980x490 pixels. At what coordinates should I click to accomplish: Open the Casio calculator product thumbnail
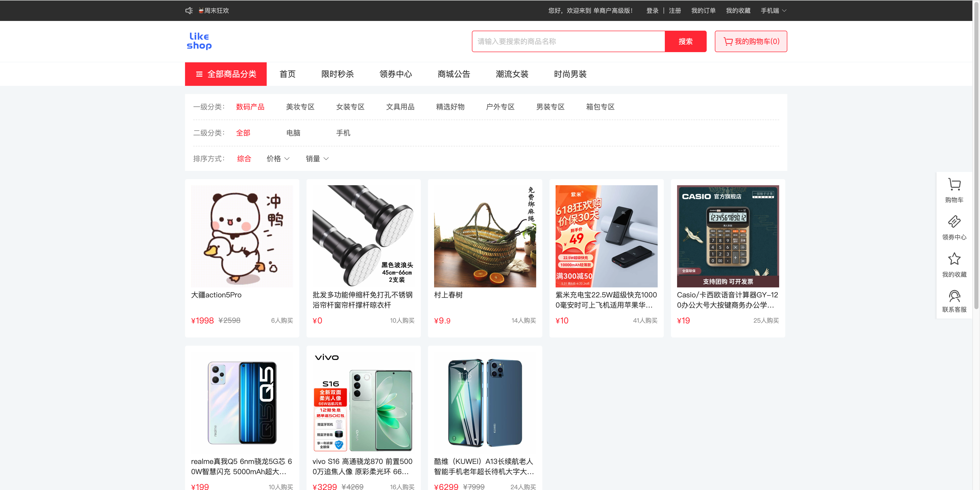click(728, 236)
